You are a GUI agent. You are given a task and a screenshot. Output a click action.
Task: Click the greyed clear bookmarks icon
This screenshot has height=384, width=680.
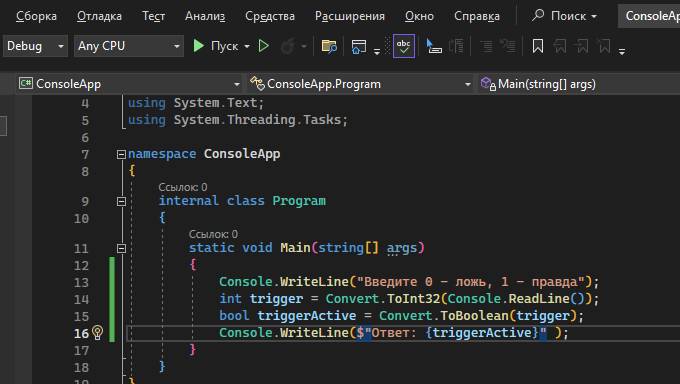[x=605, y=46]
